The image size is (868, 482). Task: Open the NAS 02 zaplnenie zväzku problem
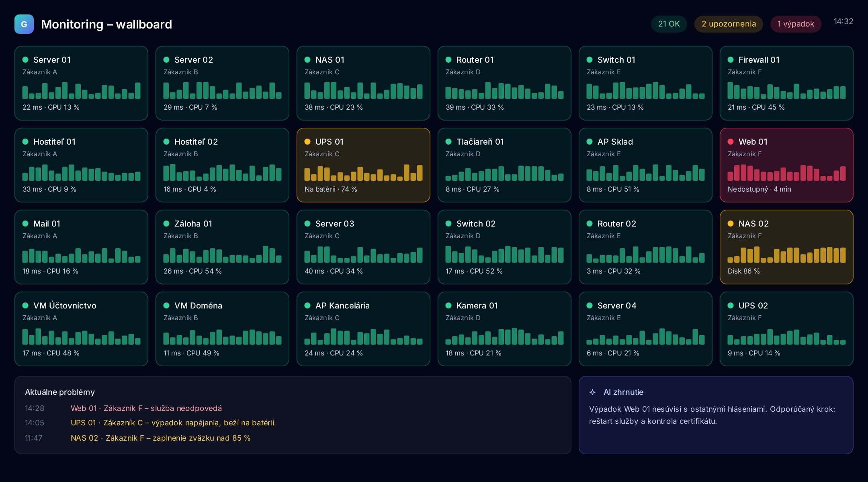161,438
